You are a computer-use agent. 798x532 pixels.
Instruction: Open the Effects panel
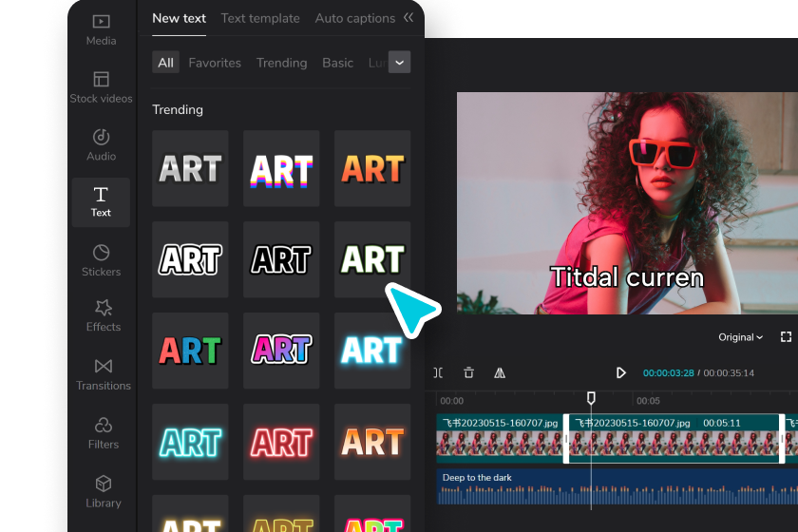pos(103,316)
